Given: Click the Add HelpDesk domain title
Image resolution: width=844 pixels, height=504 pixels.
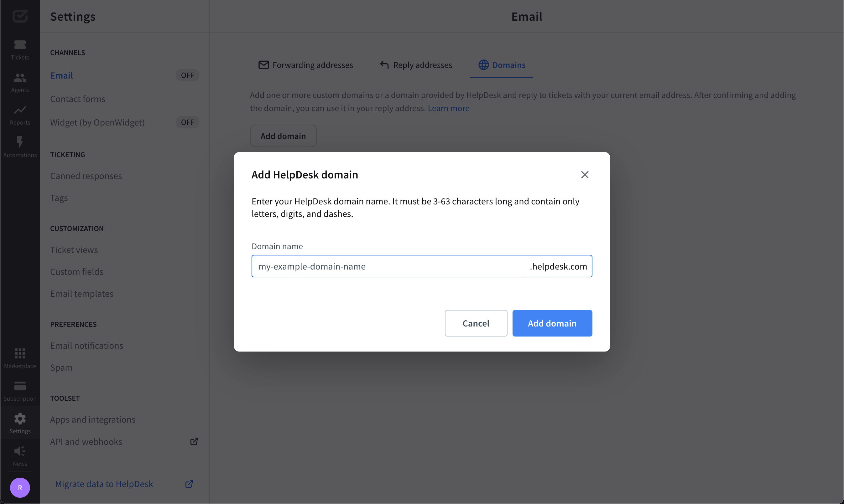Looking at the screenshot, I should (305, 175).
